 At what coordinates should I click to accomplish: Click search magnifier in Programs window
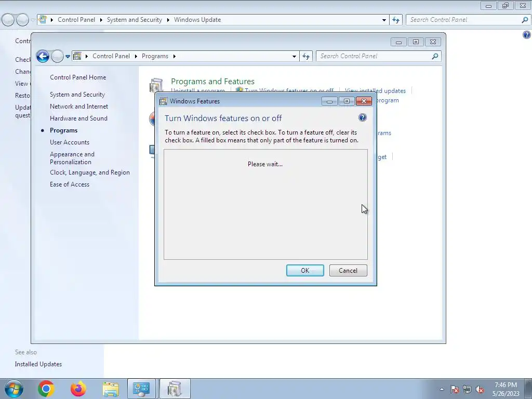pos(435,56)
